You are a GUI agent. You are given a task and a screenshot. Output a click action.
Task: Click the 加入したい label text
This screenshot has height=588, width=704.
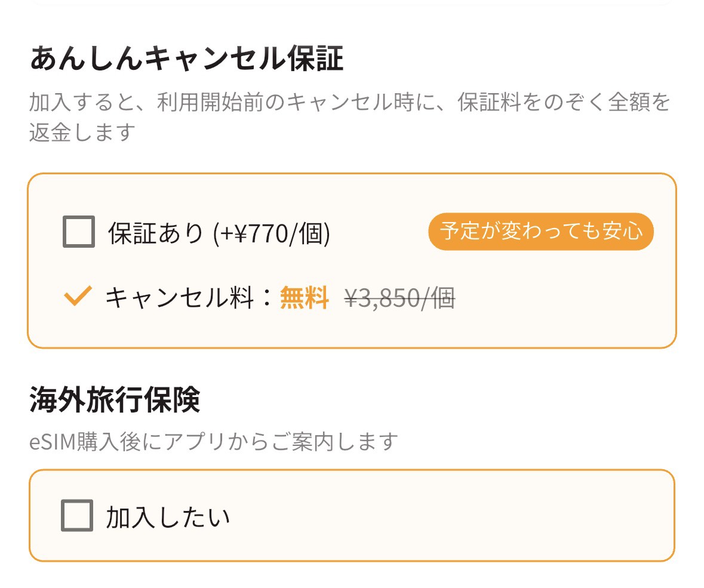(x=168, y=517)
